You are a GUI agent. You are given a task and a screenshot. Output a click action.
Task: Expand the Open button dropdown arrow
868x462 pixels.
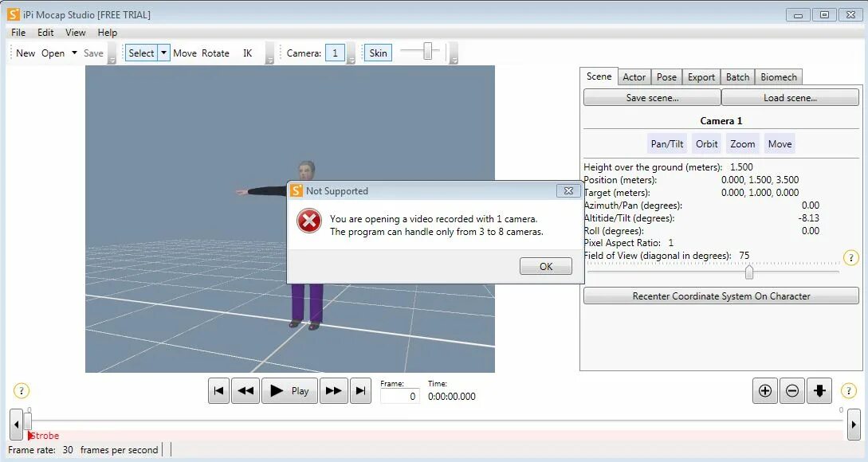click(x=74, y=53)
